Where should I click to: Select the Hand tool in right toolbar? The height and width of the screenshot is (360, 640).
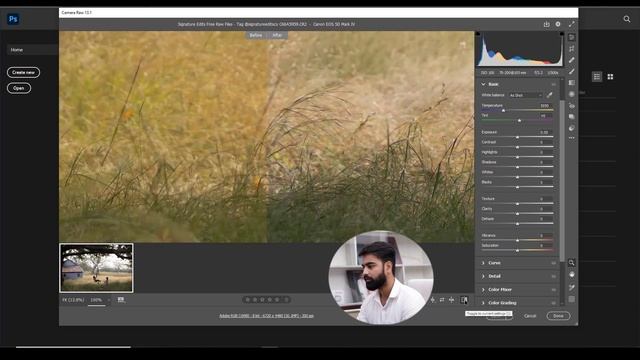571,275
